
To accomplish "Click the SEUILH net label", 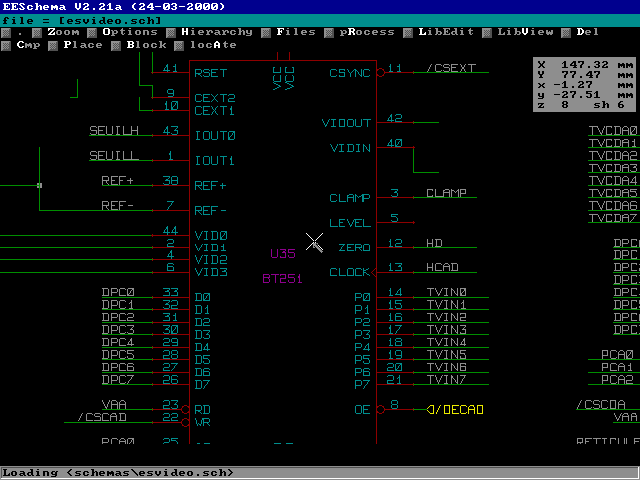I will (114, 131).
